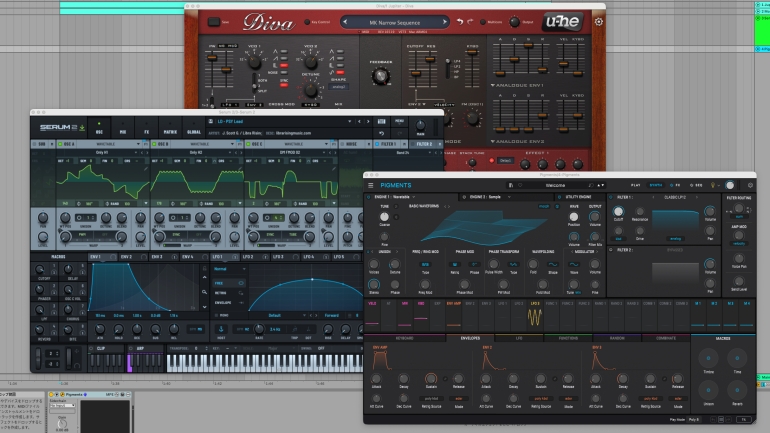Toggle Serum NOISE oscillator power
Viewport: 770px width, 433px height.
pos(343,144)
